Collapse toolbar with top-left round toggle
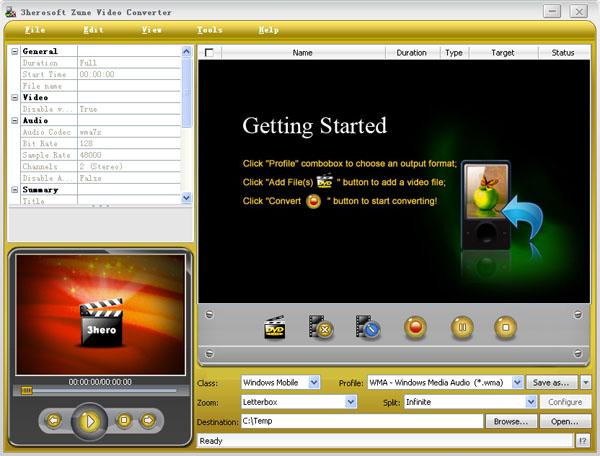The image size is (600, 456). pos(209,314)
